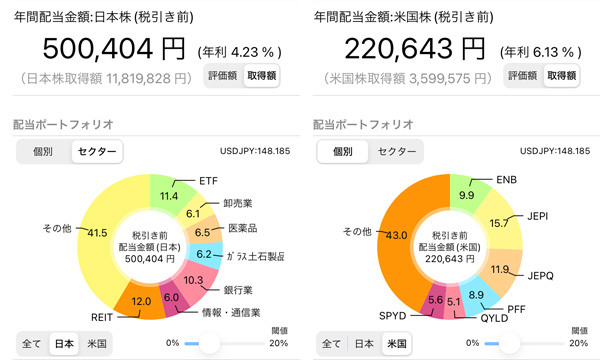Choose セクター tab in Japan portfolio
Image resolution: width=600 pixels, height=360 pixels.
click(97, 151)
